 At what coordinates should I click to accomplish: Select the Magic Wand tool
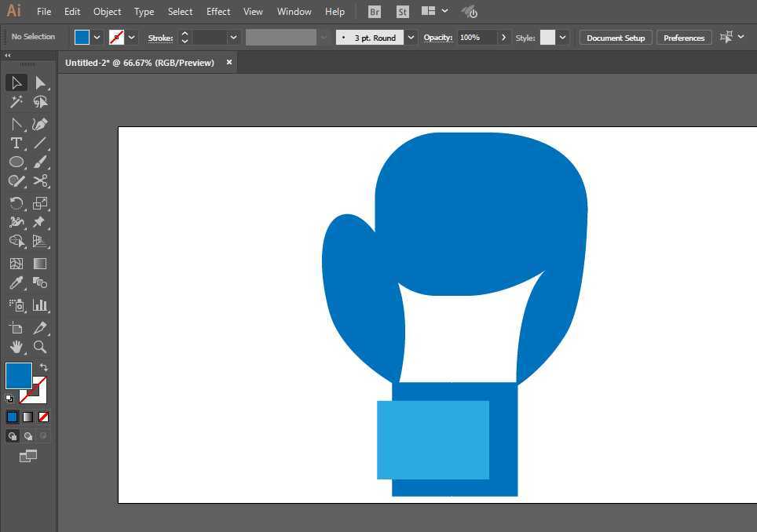coord(16,102)
